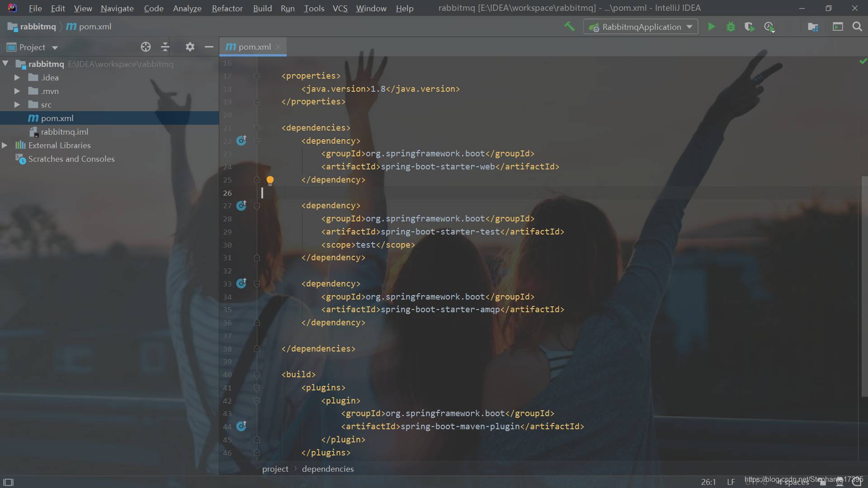The width and height of the screenshot is (868, 488).
Task: Run with Coverage shield icon
Action: pyautogui.click(x=750, y=27)
